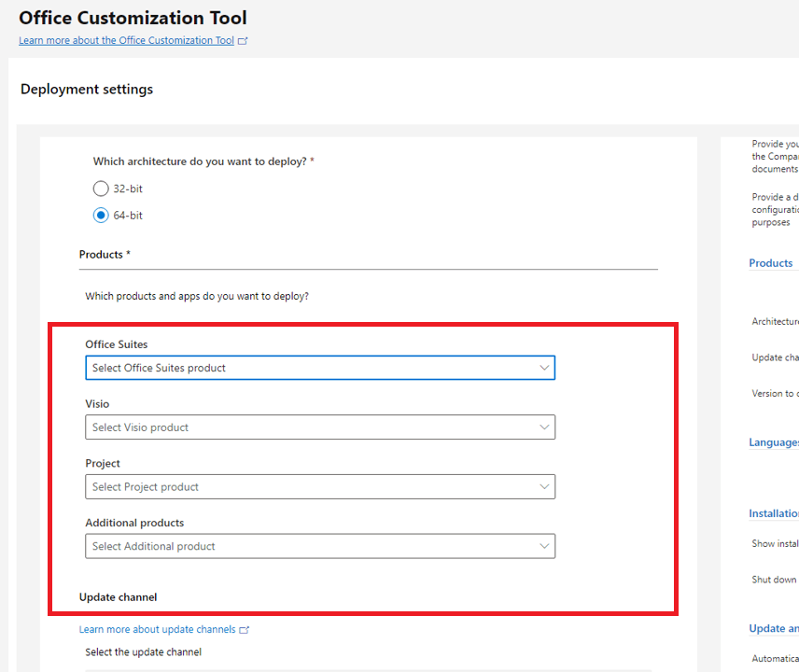
Task: Click the chevron arrow on Visio product box
Action: [x=544, y=427]
